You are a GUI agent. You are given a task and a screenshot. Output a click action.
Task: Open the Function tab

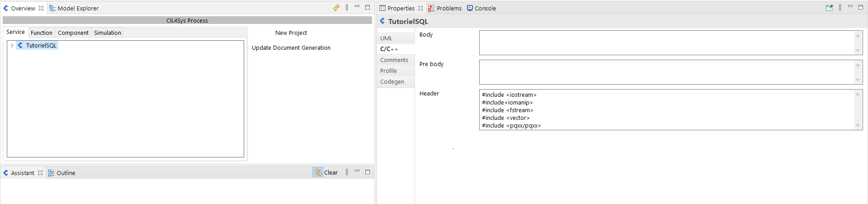click(x=42, y=33)
